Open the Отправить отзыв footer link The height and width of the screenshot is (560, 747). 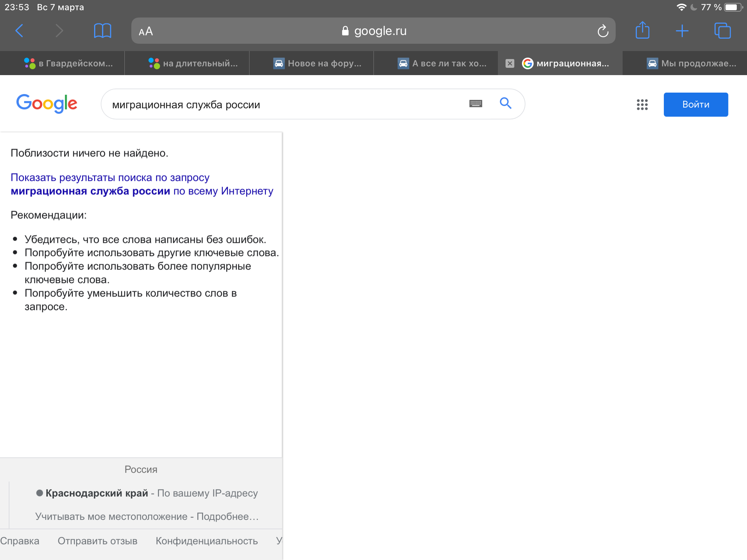pyautogui.click(x=97, y=541)
